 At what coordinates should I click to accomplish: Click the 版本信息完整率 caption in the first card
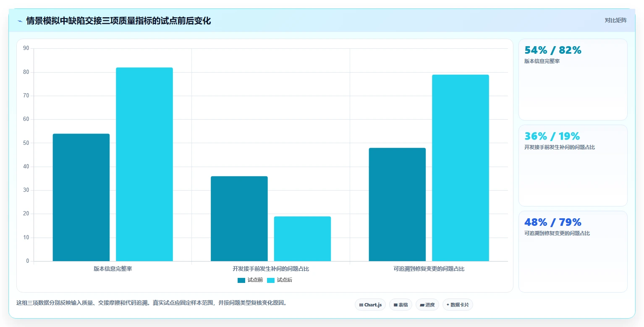[542, 61]
